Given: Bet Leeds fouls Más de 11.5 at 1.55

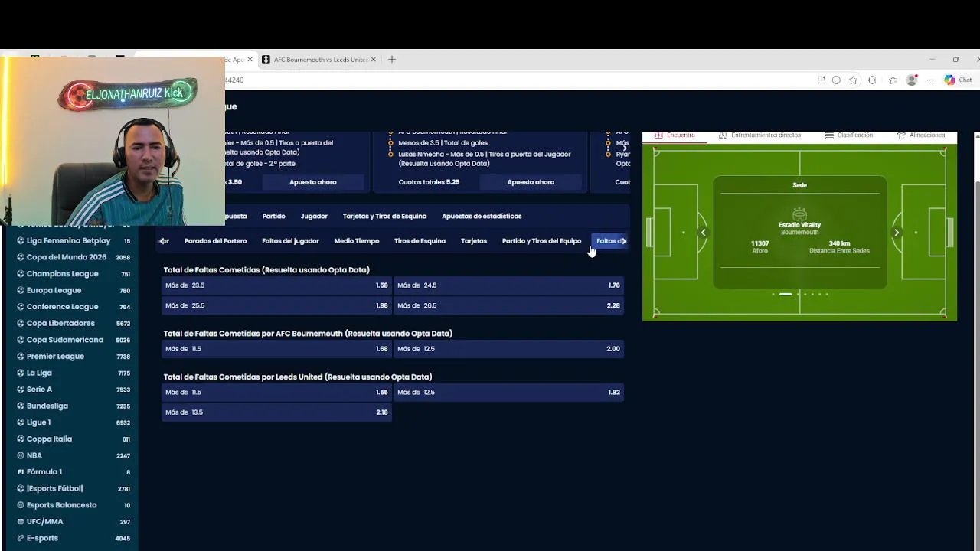Looking at the screenshot, I should coord(276,392).
